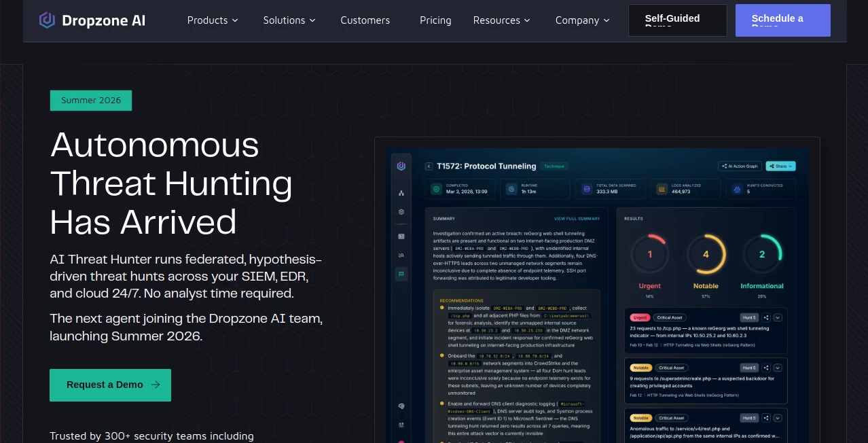Image resolution: width=868 pixels, height=443 pixels.
Task: Click the brain icon near sidebar bottom
Action: (401, 406)
